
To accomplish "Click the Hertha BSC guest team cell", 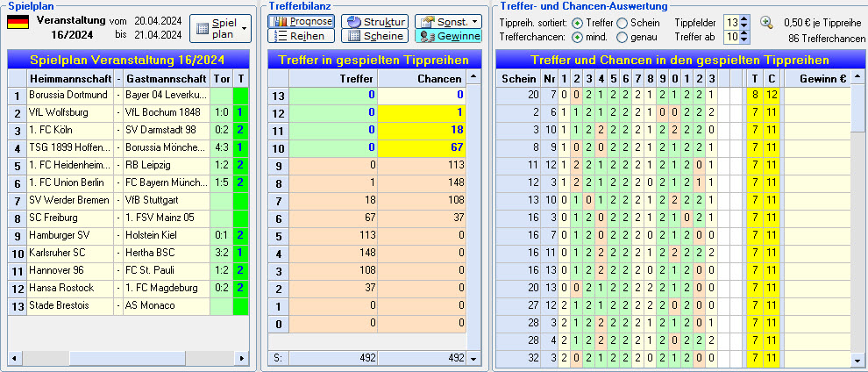I will 166,253.
